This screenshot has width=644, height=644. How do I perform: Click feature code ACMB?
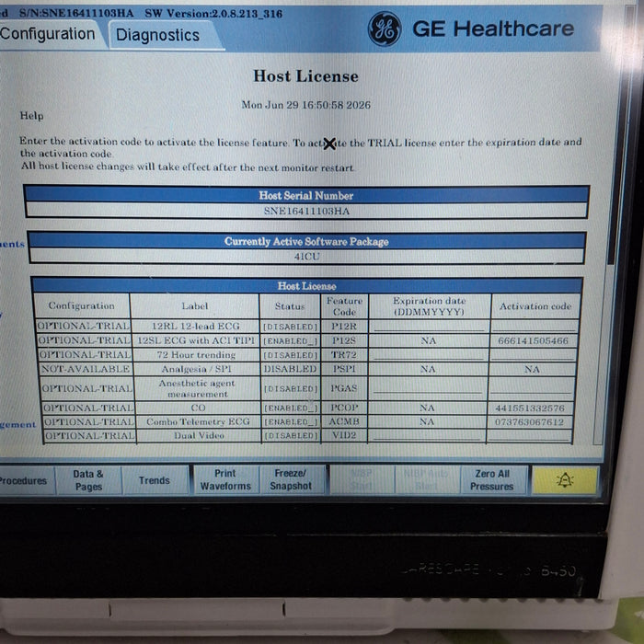tap(344, 421)
